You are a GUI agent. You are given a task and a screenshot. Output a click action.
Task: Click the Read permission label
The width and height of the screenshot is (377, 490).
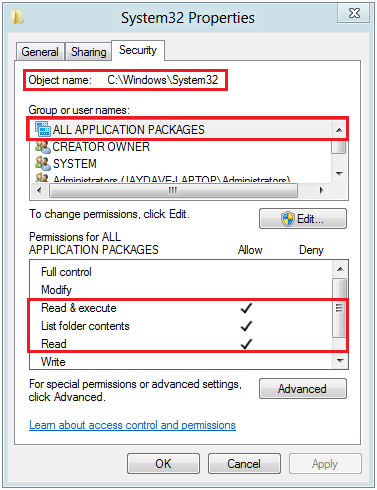coord(54,344)
